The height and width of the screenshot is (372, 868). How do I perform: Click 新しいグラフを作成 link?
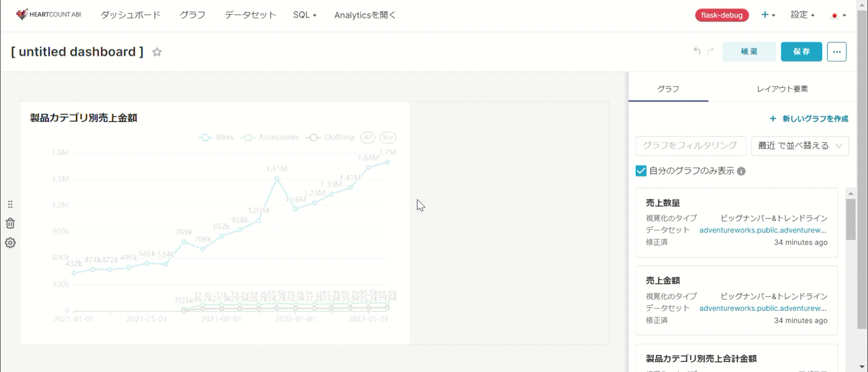tap(815, 119)
